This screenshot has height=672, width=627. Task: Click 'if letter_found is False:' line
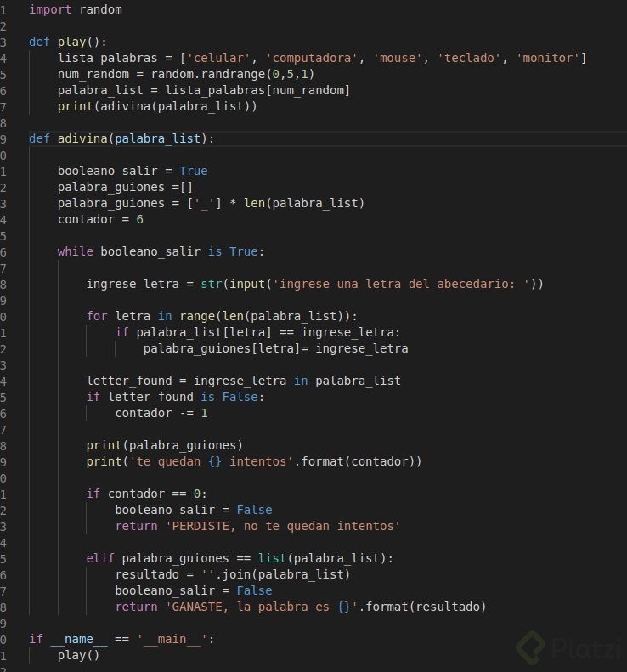pyautogui.click(x=175, y=397)
